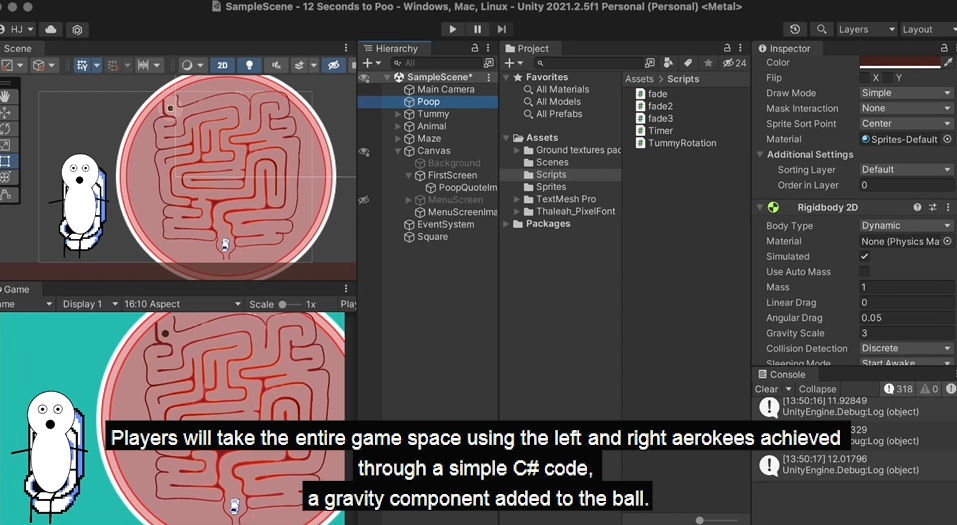This screenshot has width=957, height=525.
Task: Toggle Flip X checkbox
Action: click(x=864, y=78)
